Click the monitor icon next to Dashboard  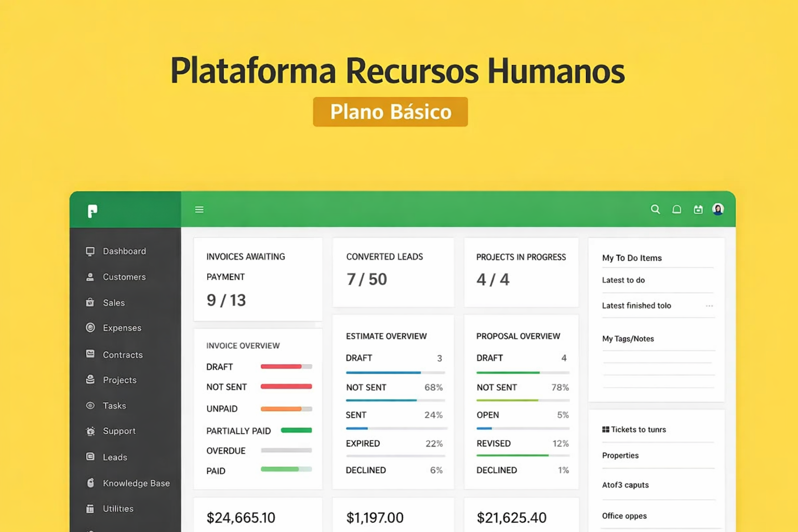90,251
